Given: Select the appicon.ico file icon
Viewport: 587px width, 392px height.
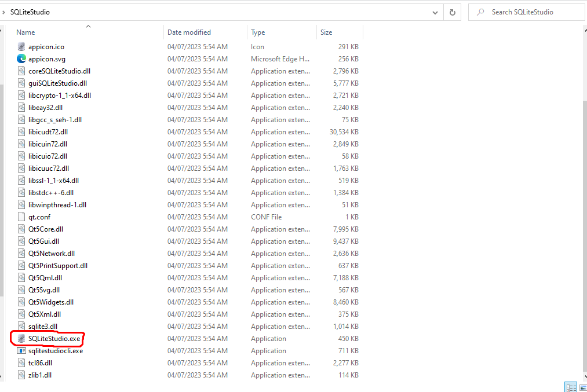Looking at the screenshot, I should tap(22, 47).
